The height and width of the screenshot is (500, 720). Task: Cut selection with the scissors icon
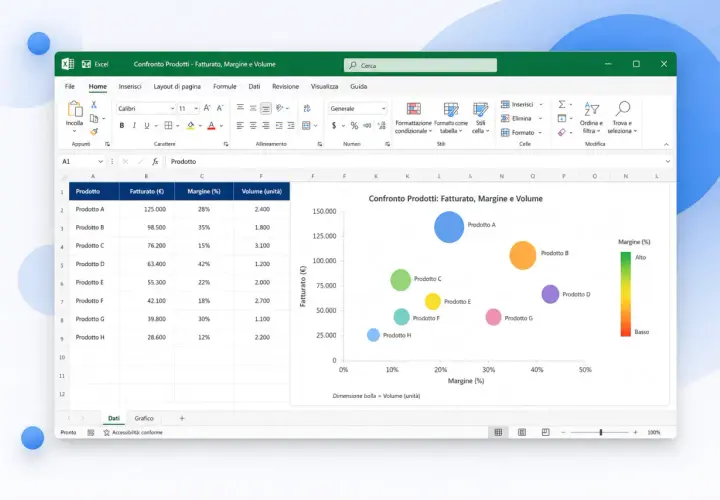click(x=94, y=105)
